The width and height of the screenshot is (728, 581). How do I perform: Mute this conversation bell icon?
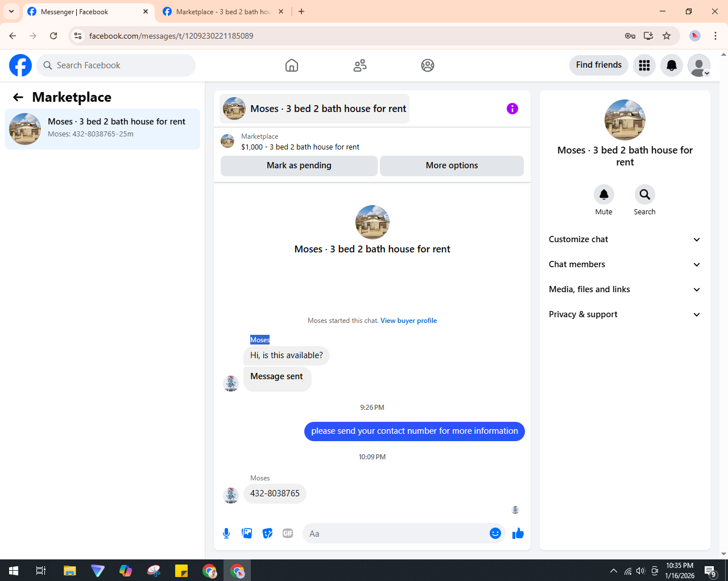(604, 194)
